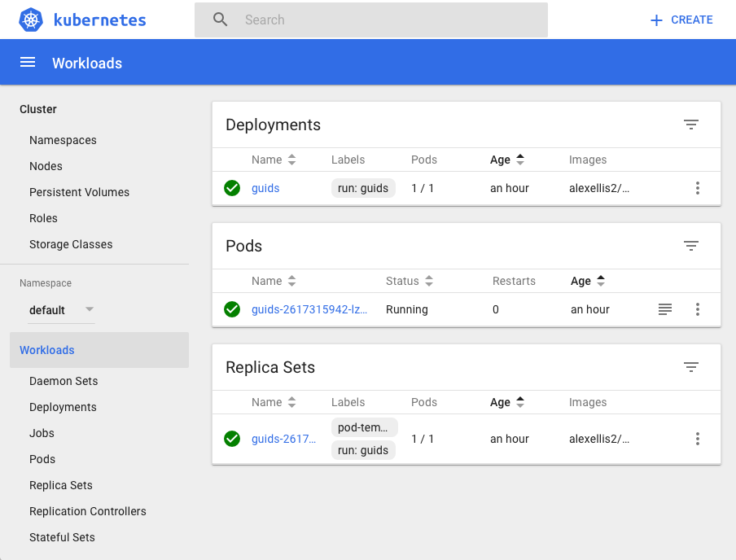This screenshot has height=560, width=736.
Task: Open the navigation hamburger menu
Action: pyautogui.click(x=27, y=63)
